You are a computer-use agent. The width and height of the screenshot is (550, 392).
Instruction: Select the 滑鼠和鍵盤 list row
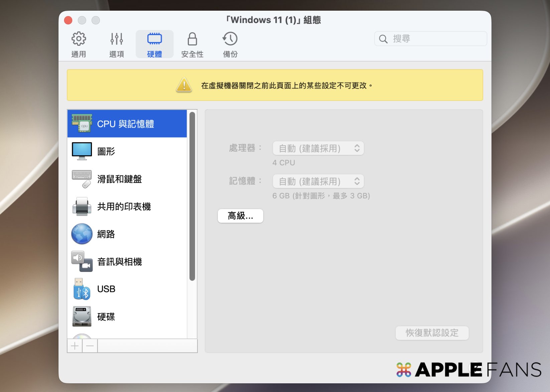(x=127, y=179)
